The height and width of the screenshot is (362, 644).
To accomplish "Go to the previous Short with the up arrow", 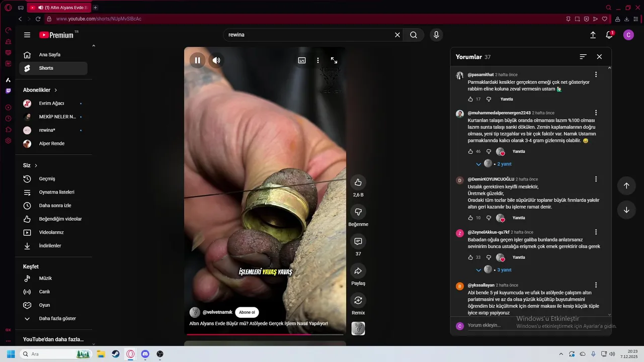I will (626, 186).
